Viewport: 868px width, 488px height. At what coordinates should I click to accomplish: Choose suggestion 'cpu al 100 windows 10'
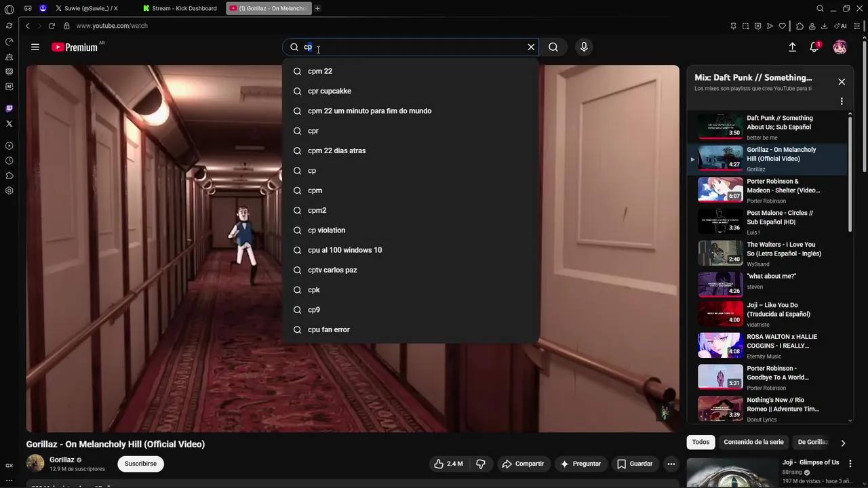tap(411, 250)
